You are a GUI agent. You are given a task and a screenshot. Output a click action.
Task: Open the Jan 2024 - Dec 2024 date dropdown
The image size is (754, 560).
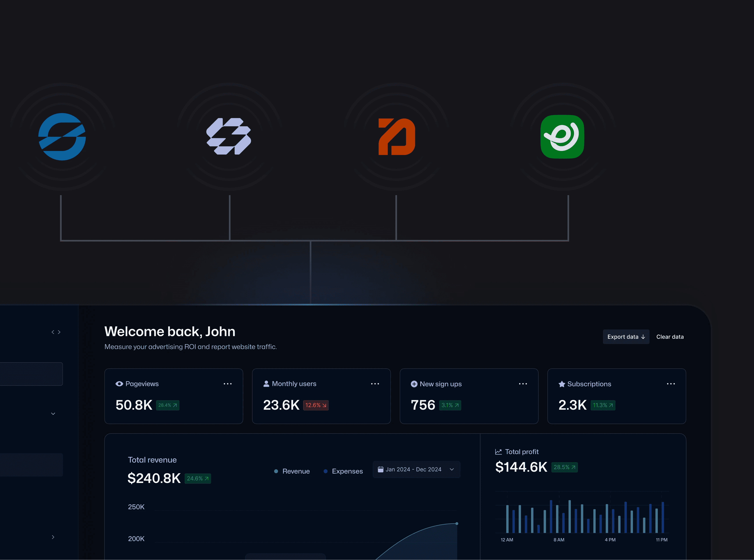416,469
